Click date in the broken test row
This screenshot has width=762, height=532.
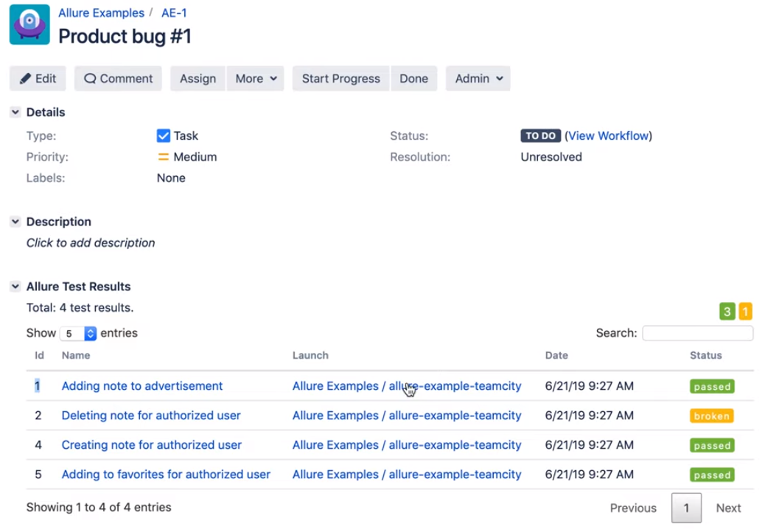589,416
